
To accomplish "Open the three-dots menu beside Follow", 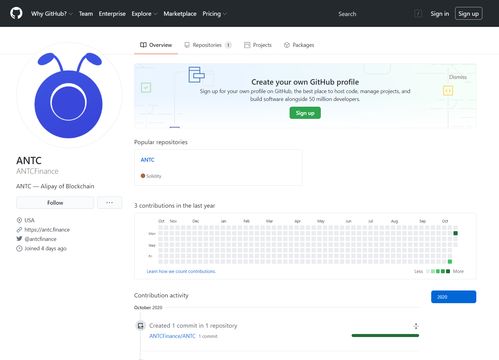I will [109, 203].
